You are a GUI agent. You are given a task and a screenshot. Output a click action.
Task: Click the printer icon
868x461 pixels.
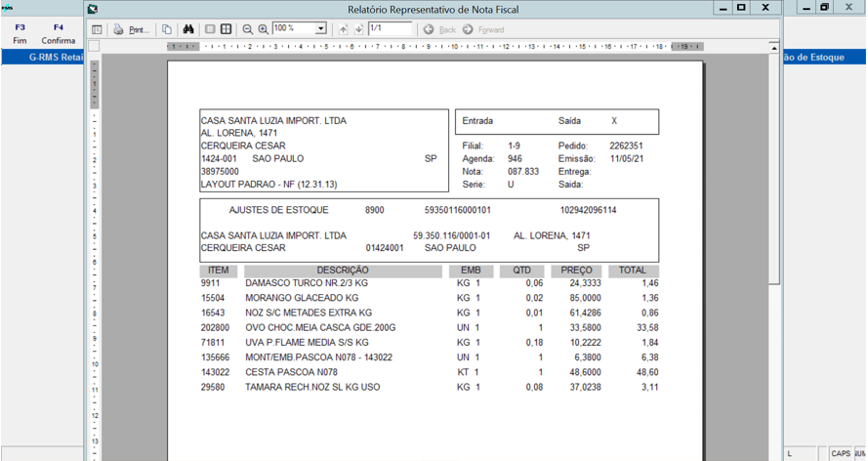[x=118, y=29]
